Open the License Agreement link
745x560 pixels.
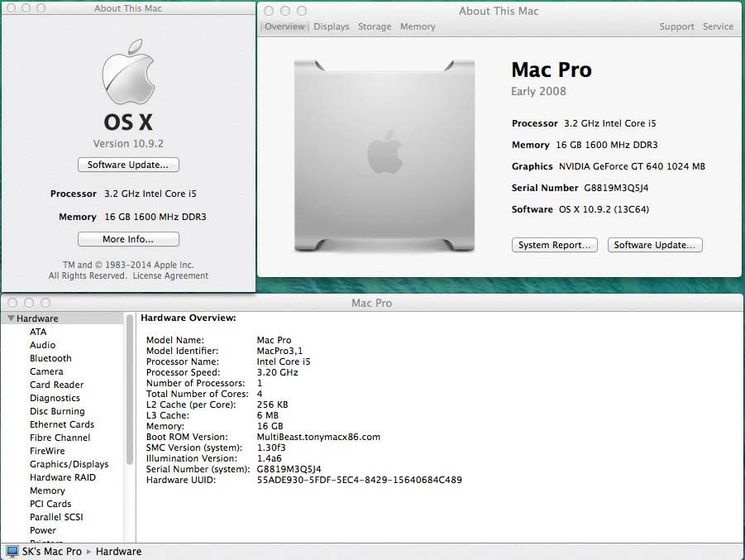(170, 275)
